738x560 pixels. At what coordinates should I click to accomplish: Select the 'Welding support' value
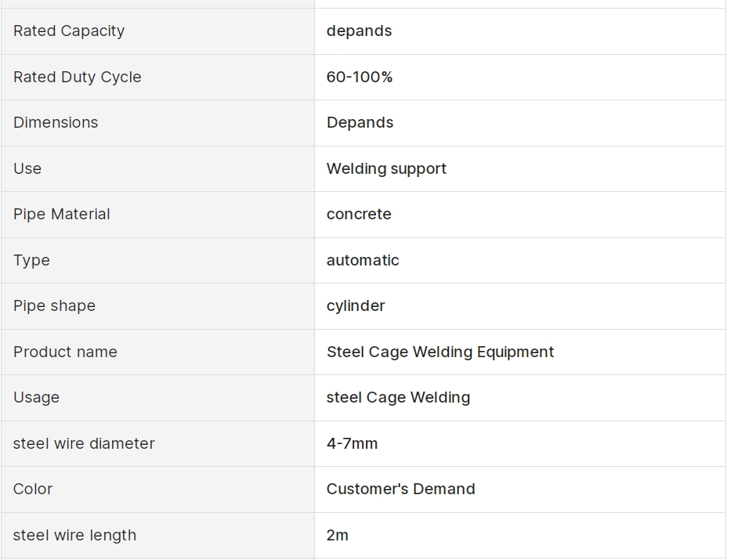click(x=386, y=168)
